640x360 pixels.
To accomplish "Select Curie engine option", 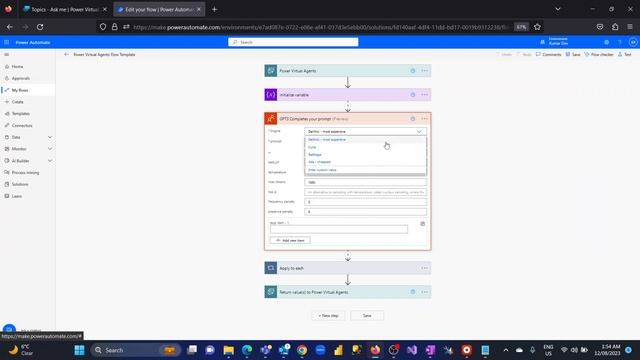I will click(x=365, y=147).
